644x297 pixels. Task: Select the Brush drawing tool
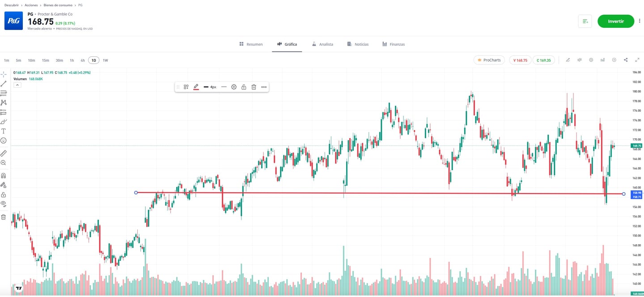(x=4, y=121)
